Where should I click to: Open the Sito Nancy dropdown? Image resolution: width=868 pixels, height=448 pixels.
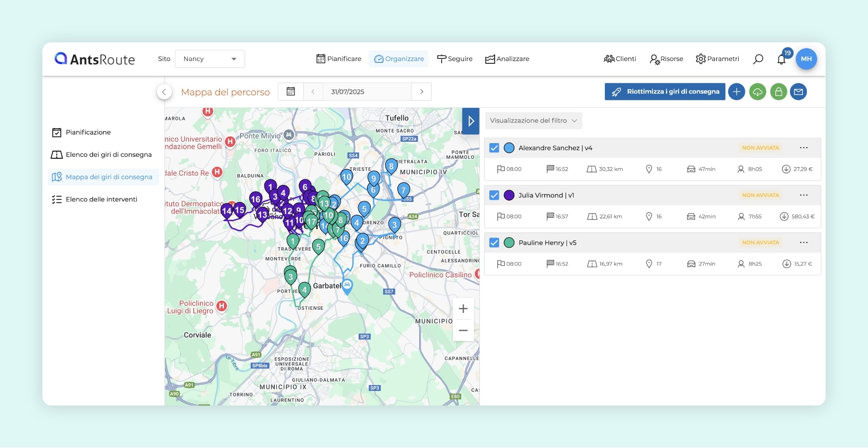click(x=210, y=59)
